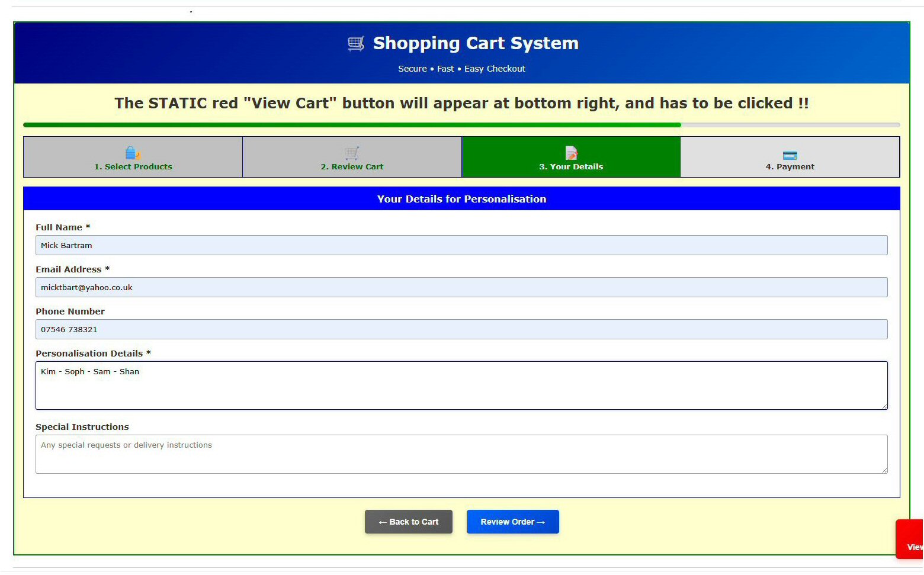Click into the Email Address field
The width and height of the screenshot is (924, 575).
[461, 287]
